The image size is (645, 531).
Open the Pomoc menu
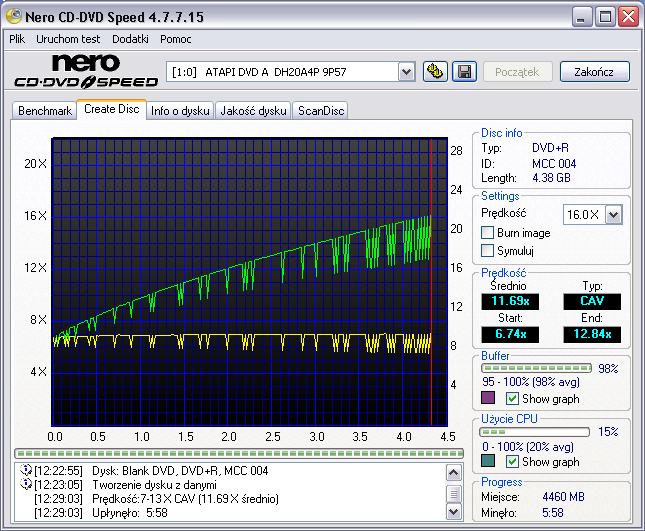(x=176, y=39)
